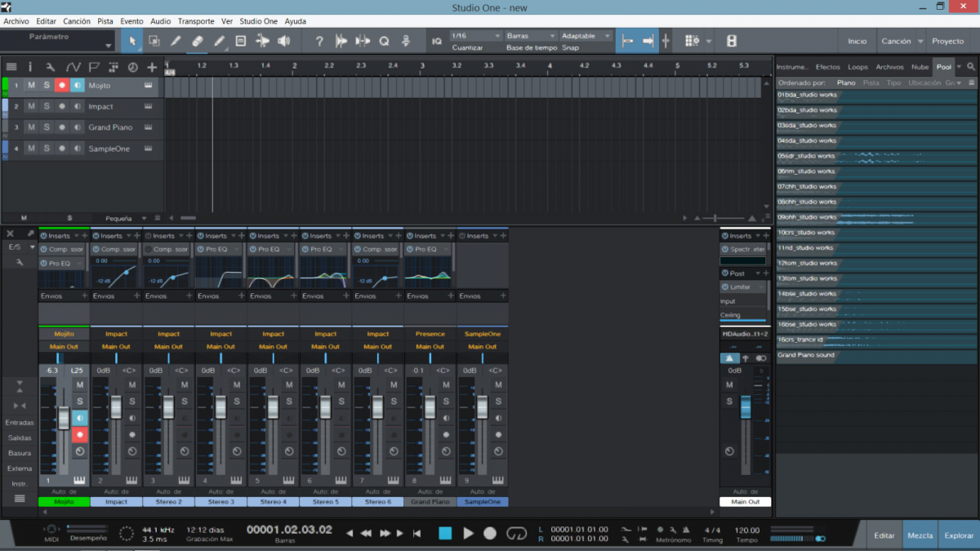Open the marker track flag icon

click(x=94, y=67)
